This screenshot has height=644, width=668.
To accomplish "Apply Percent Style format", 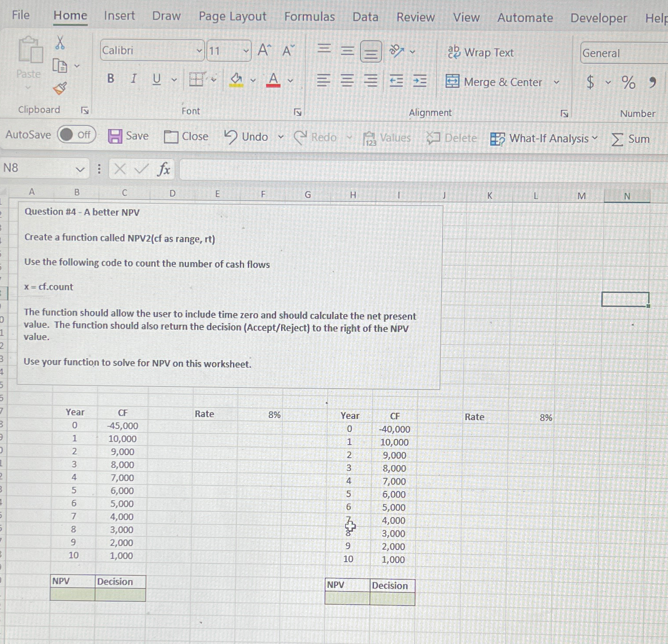I will pyautogui.click(x=628, y=82).
